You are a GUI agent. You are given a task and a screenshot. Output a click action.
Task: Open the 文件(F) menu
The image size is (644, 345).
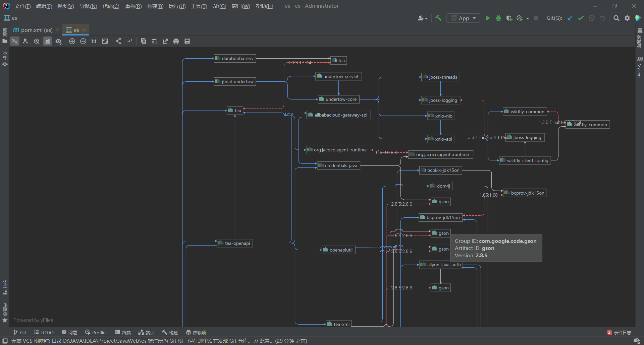(x=22, y=6)
